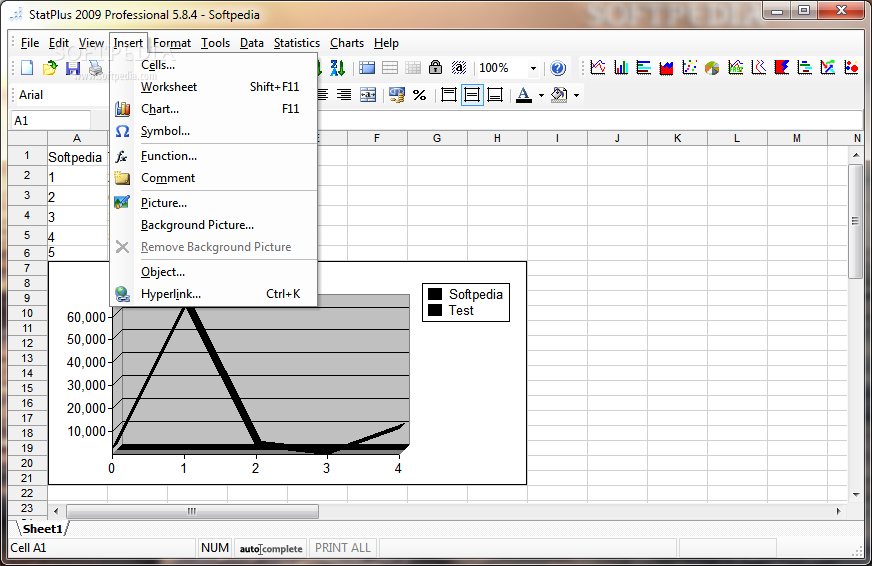Toggle the middle border button
Viewport: 872px width, 566px height.
click(x=472, y=95)
